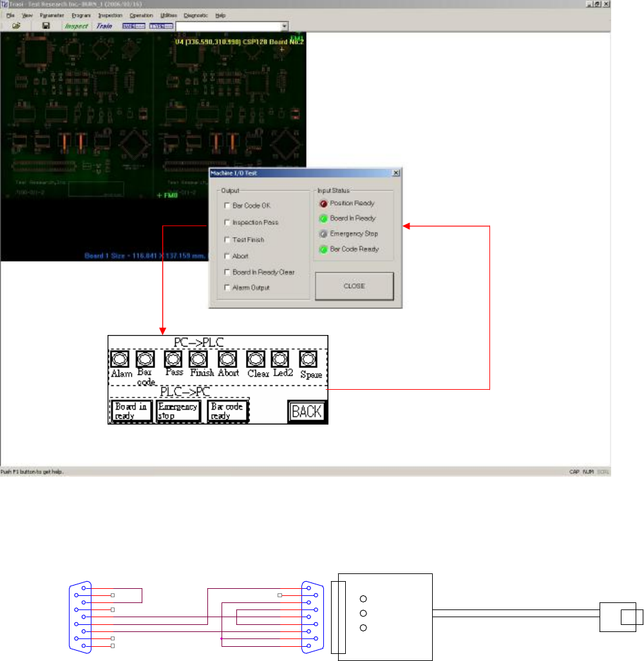Click the BACK button on PLC panel
The image size is (644, 661).
tap(307, 412)
